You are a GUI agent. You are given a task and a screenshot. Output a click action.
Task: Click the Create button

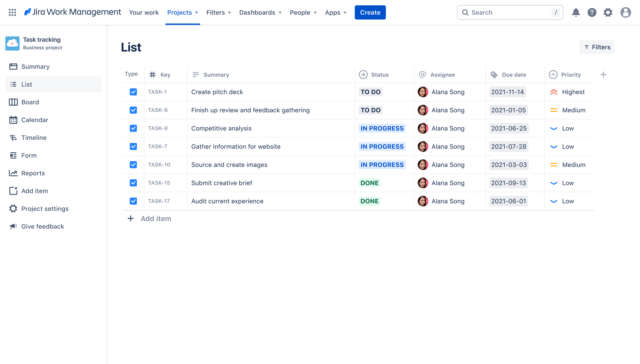[370, 12]
